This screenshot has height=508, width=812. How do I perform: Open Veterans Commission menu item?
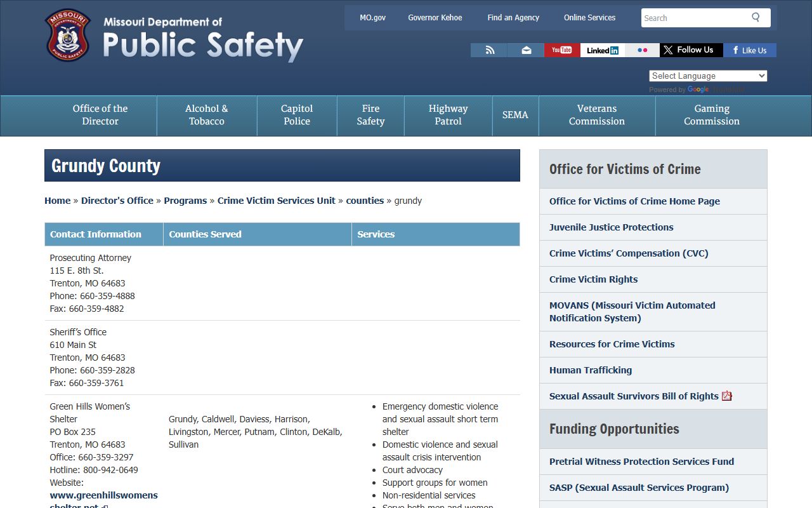[597, 115]
